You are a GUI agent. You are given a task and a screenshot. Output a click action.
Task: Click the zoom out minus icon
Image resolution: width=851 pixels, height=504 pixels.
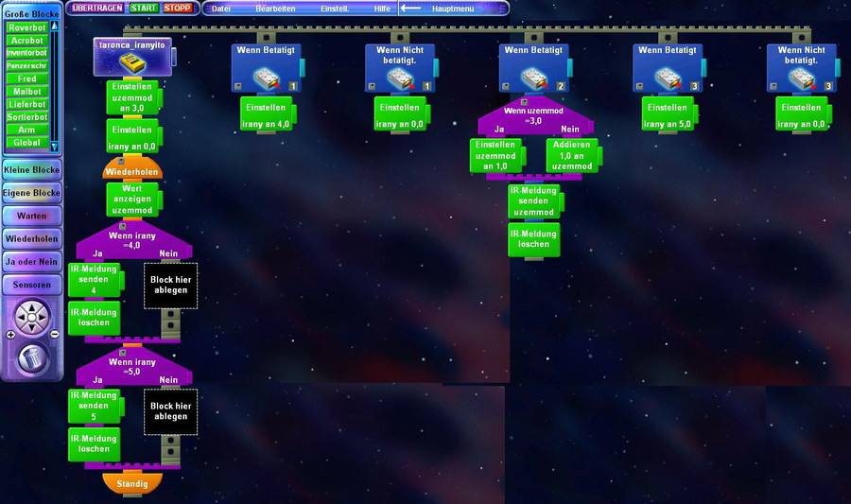[x=54, y=334]
